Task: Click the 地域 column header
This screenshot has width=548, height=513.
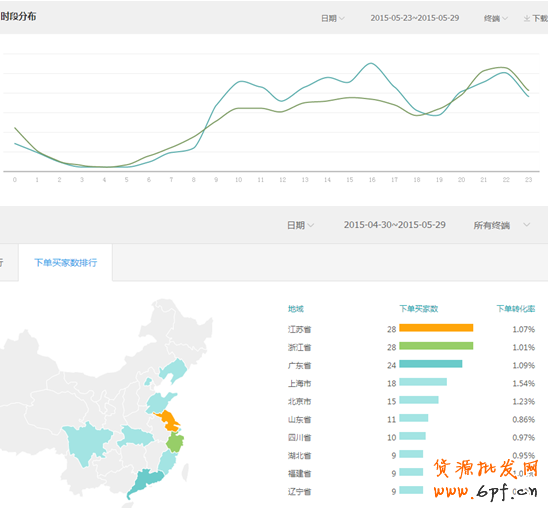Action: [x=296, y=309]
